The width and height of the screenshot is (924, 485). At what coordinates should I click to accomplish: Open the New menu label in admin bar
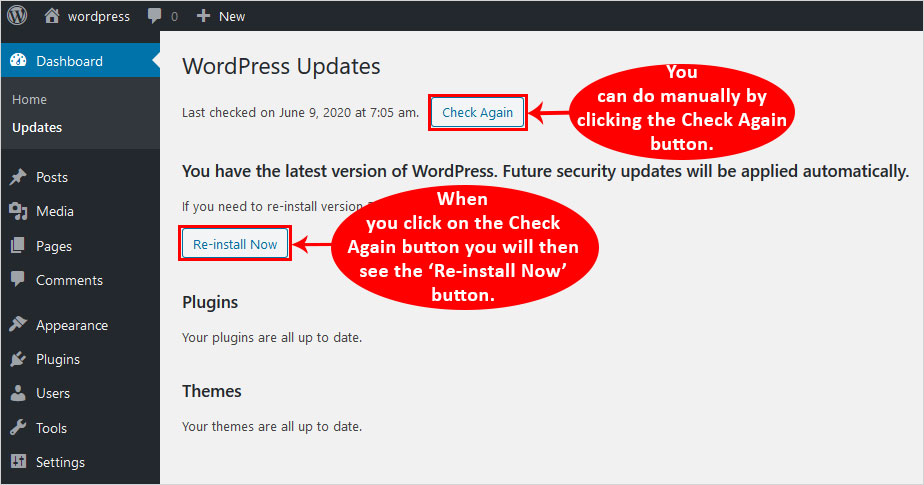coord(232,16)
